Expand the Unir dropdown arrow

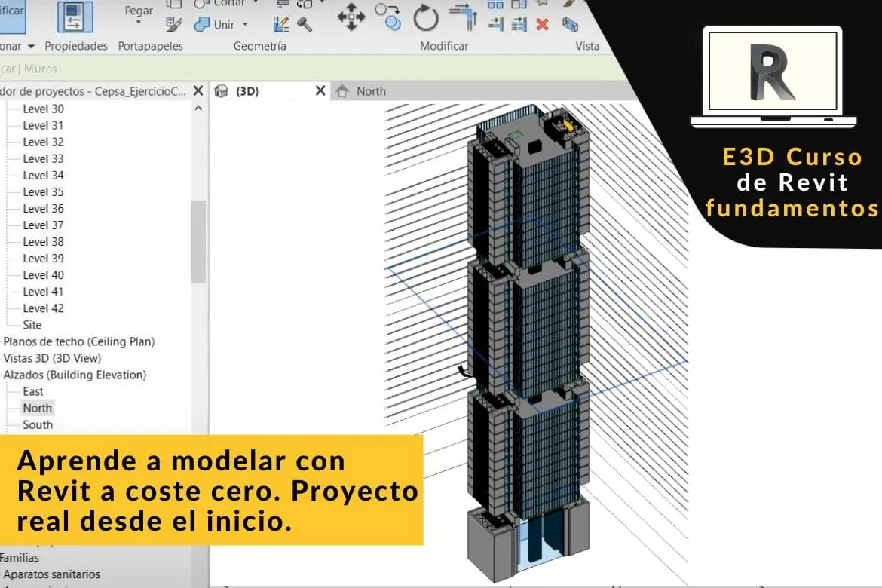click(x=245, y=25)
